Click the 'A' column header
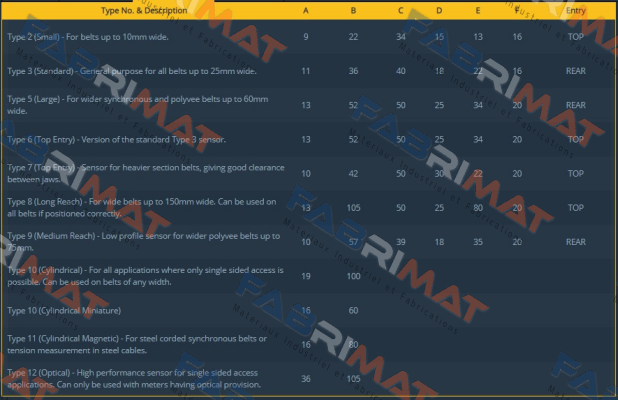Viewport: 618px width, 400px height. click(306, 11)
